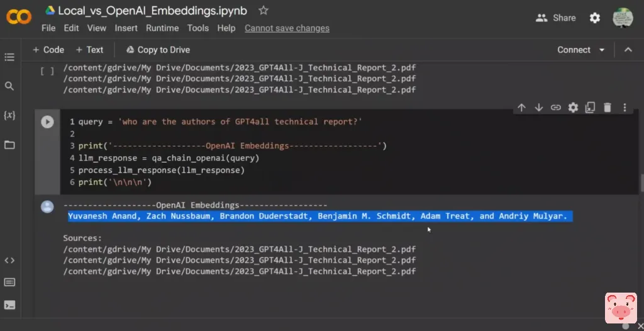644x331 pixels.
Task: Open the search panel in sidebar
Action: (9, 86)
